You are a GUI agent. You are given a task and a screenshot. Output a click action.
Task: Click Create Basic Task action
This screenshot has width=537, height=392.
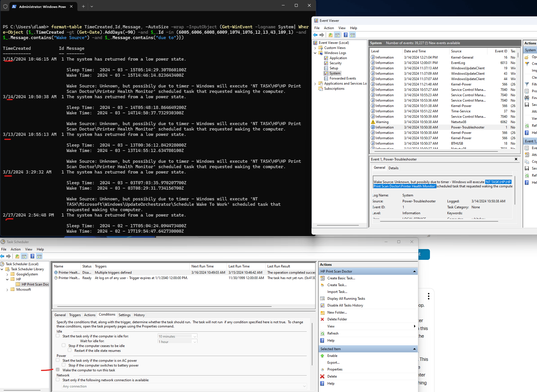point(341,278)
